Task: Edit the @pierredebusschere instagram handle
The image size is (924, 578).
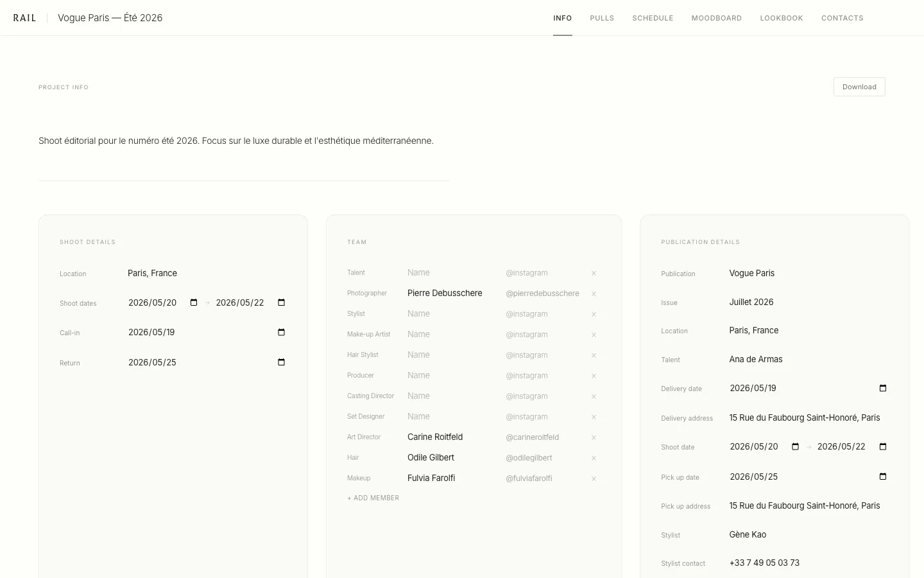Action: click(544, 293)
